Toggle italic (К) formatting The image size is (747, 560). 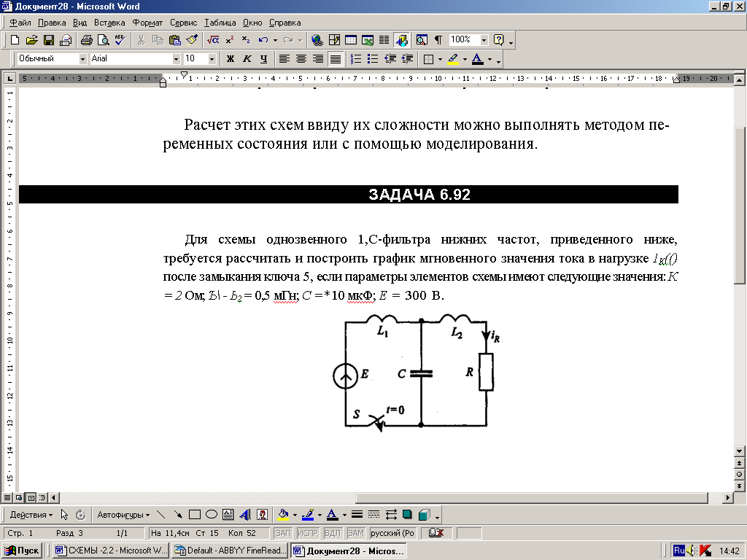point(247,59)
